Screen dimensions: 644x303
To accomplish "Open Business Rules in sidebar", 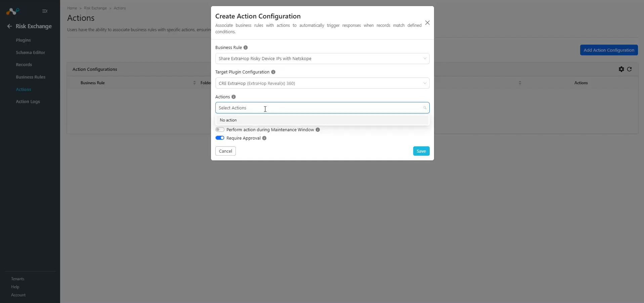I will [31, 77].
